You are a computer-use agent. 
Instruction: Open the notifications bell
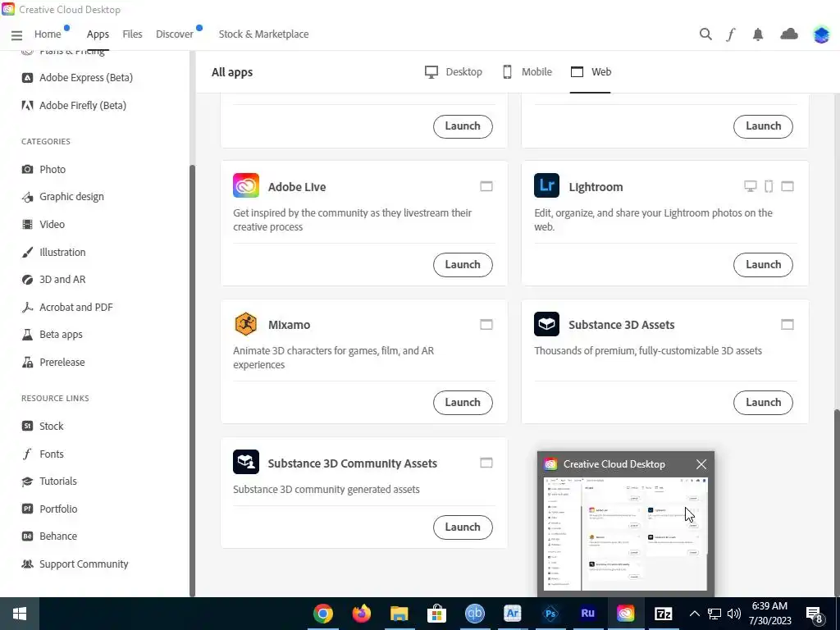coord(757,34)
